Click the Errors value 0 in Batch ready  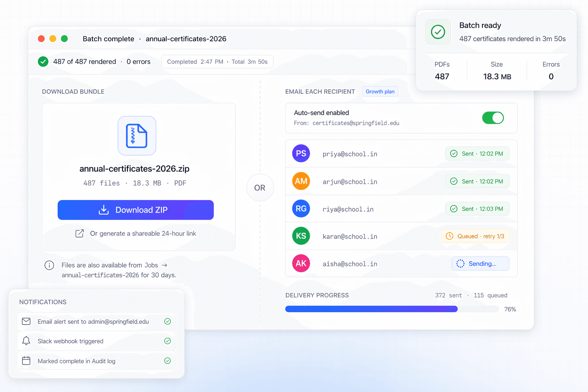551,77
